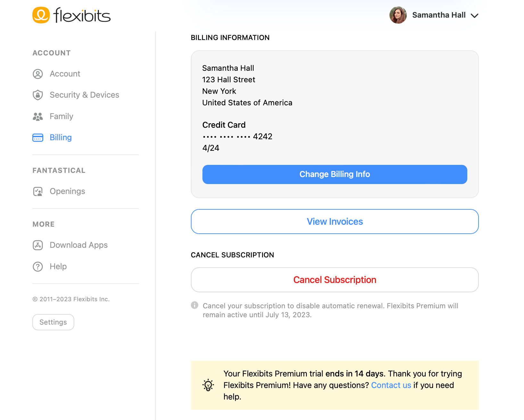Click the Billing credit card icon

tap(38, 138)
